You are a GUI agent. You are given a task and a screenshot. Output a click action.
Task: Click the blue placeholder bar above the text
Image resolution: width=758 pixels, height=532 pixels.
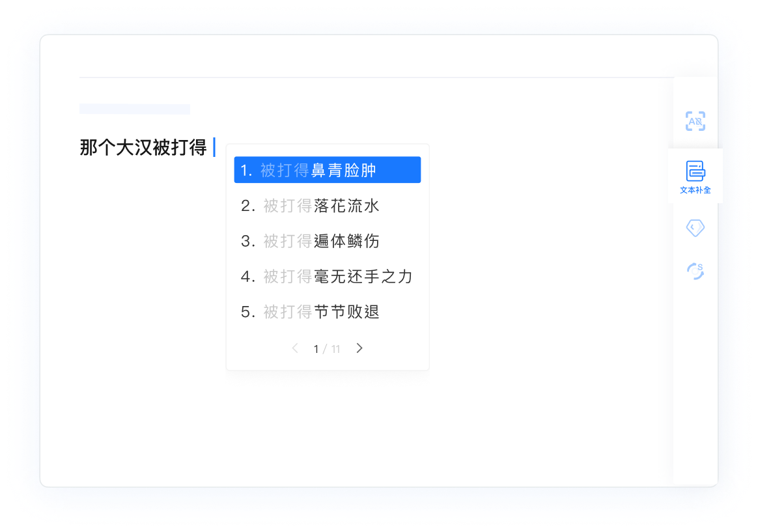point(134,109)
